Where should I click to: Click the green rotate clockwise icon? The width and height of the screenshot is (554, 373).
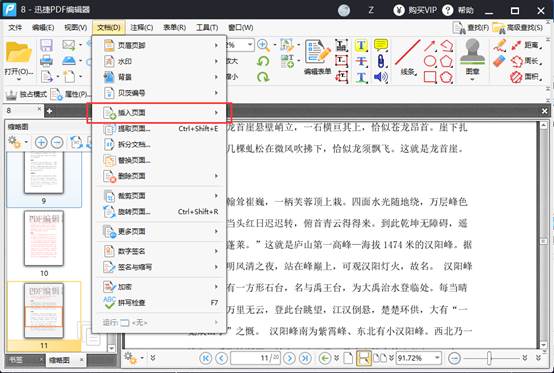(263, 77)
